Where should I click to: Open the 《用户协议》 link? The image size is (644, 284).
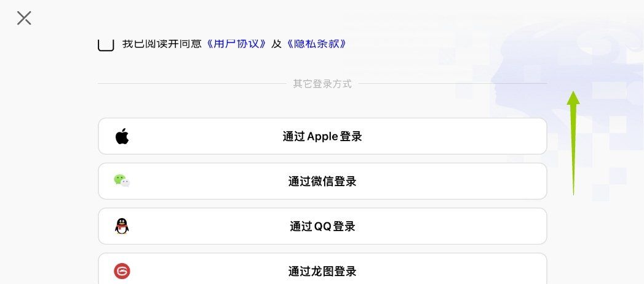click(237, 44)
